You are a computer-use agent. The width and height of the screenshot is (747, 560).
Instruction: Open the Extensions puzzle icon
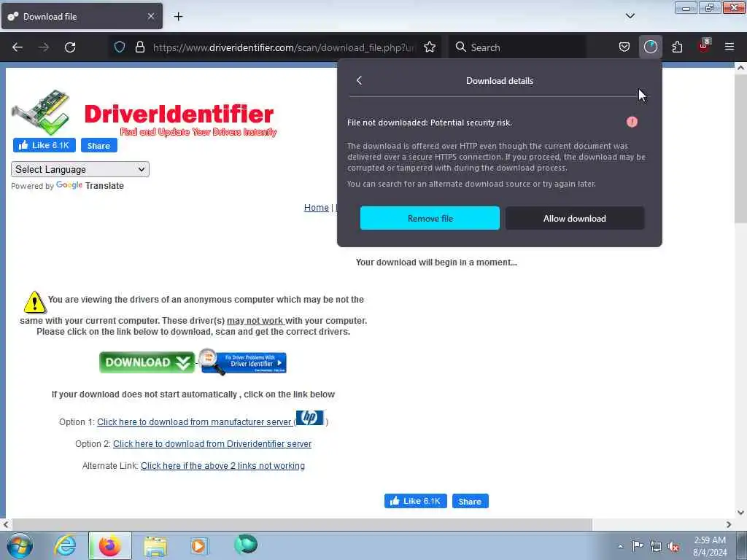pos(677,47)
